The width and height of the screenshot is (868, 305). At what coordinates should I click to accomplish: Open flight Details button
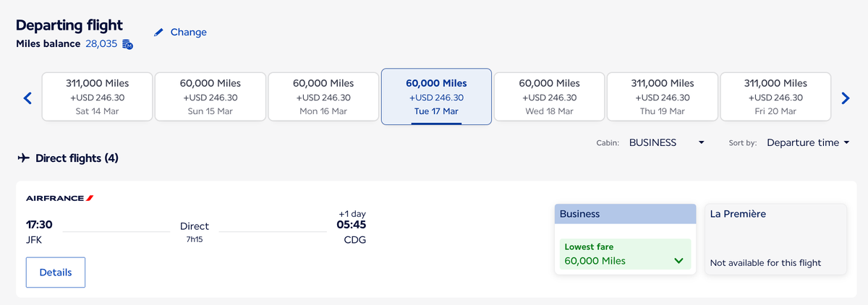pos(56,272)
